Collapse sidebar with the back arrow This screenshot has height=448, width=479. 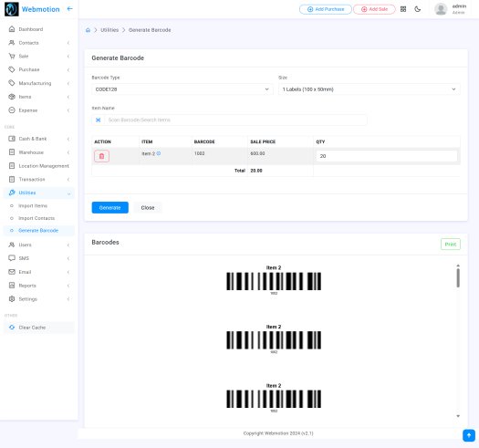click(69, 9)
